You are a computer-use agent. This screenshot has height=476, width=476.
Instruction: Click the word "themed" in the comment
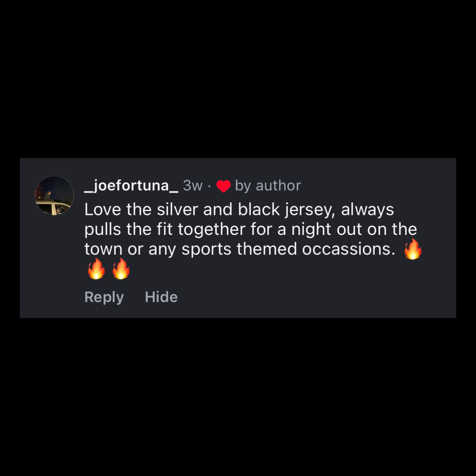pos(267,249)
